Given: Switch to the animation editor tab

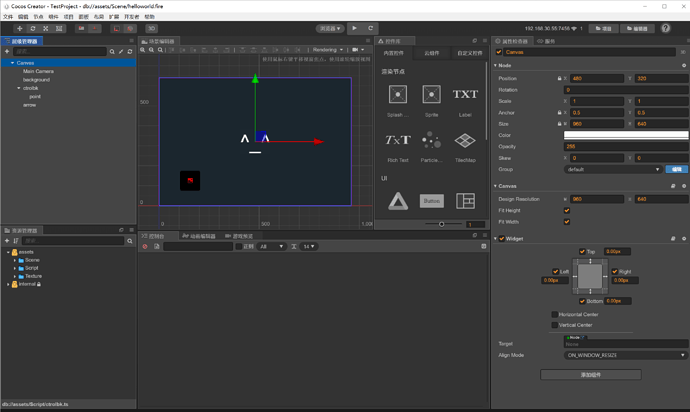Looking at the screenshot, I should tap(199, 236).
